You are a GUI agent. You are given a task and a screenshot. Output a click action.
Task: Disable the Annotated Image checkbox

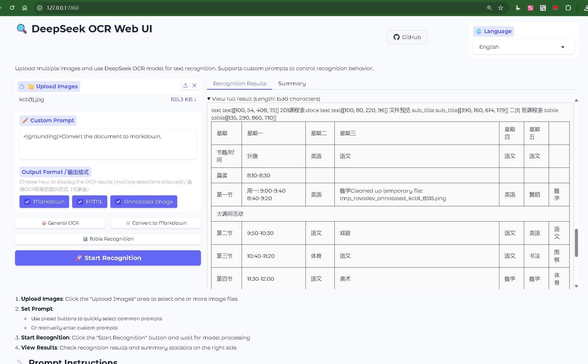pyautogui.click(x=118, y=202)
